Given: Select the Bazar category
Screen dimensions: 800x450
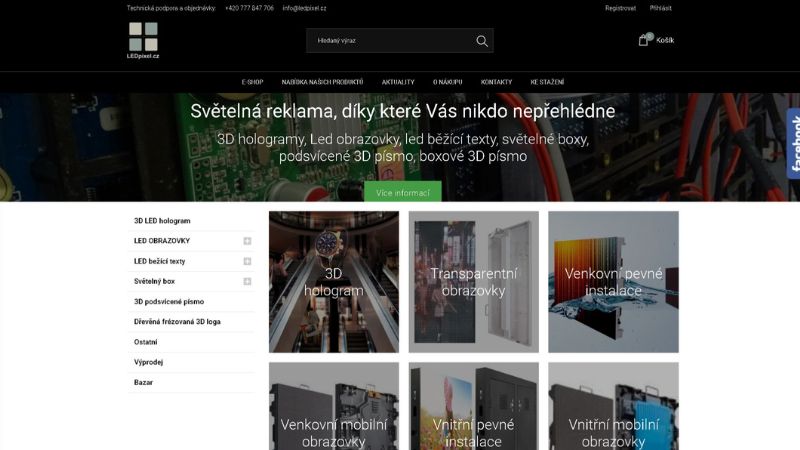Looking at the screenshot, I should pos(143,383).
